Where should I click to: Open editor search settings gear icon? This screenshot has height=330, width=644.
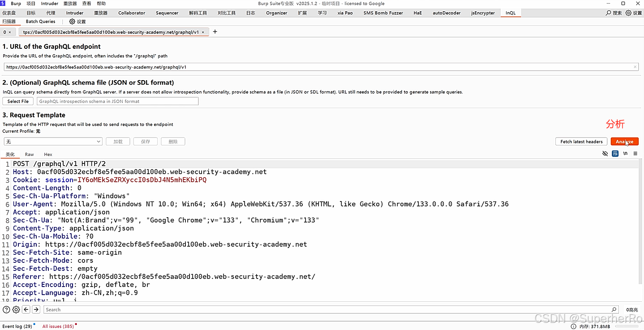(16, 309)
